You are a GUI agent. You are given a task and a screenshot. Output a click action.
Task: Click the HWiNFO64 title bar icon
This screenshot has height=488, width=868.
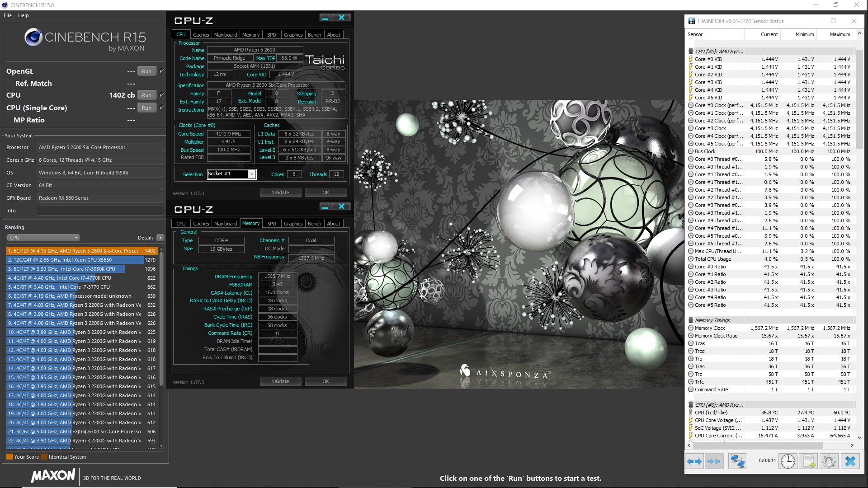692,21
